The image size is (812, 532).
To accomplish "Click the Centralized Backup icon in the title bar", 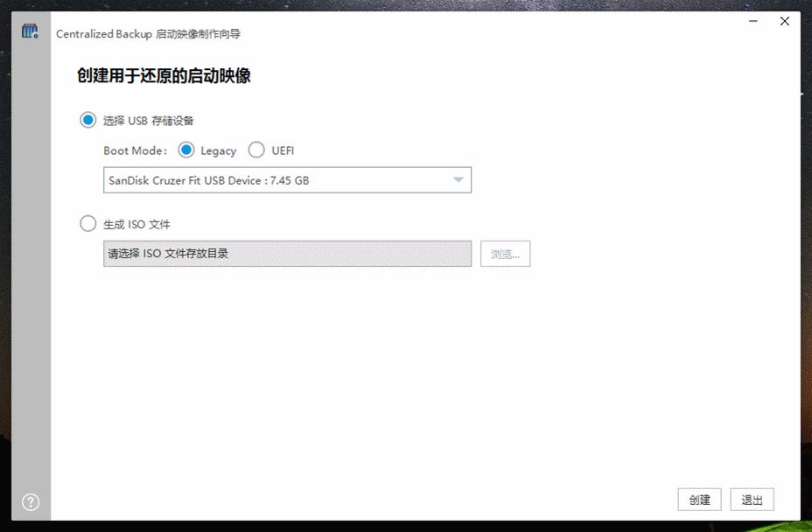I will (29, 33).
